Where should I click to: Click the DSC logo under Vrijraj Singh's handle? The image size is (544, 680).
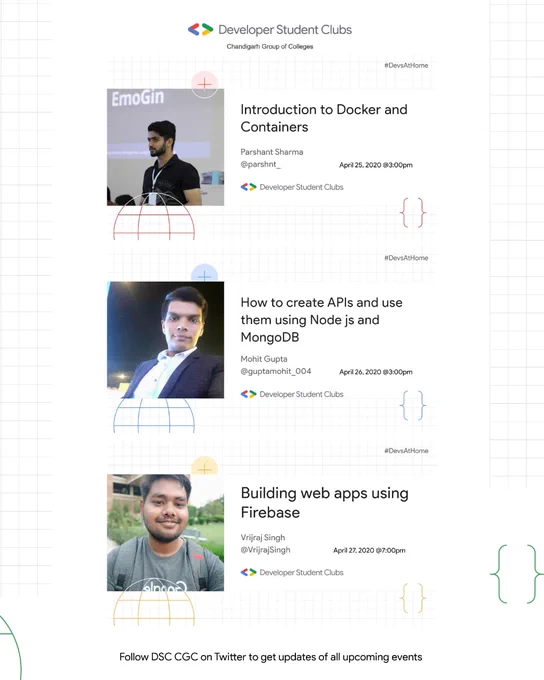pos(292,572)
